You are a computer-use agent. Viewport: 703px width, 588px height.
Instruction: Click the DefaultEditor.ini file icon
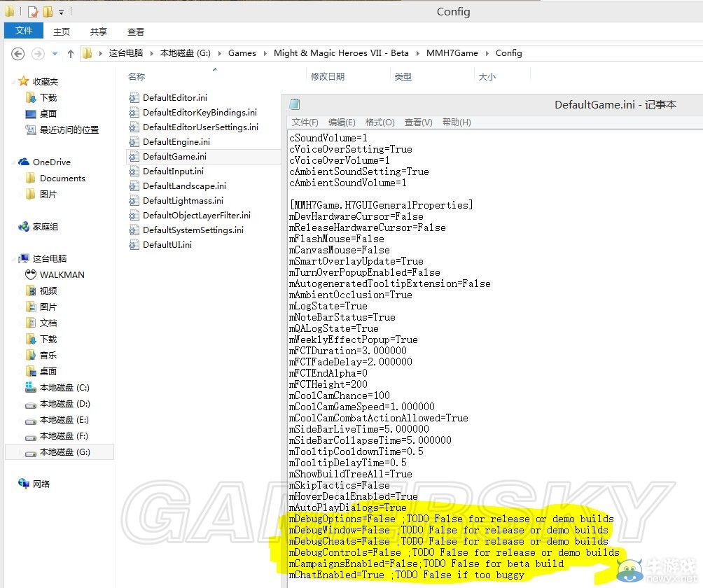134,98
